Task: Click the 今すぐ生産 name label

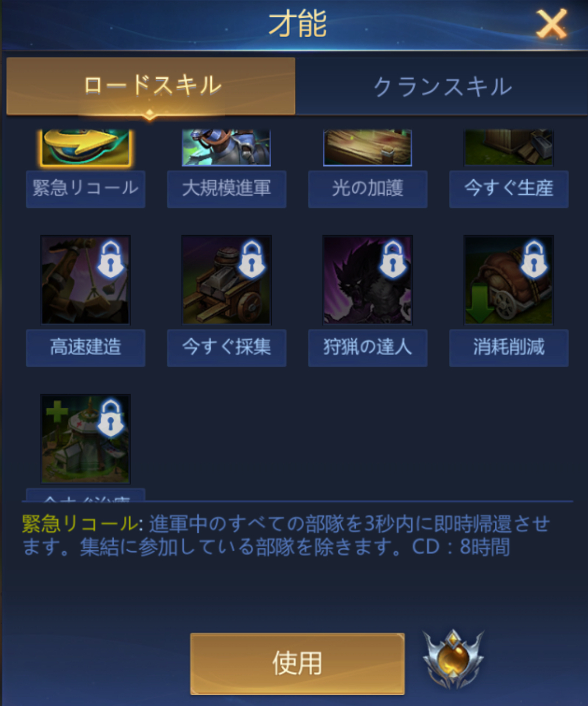Action: pyautogui.click(x=509, y=189)
